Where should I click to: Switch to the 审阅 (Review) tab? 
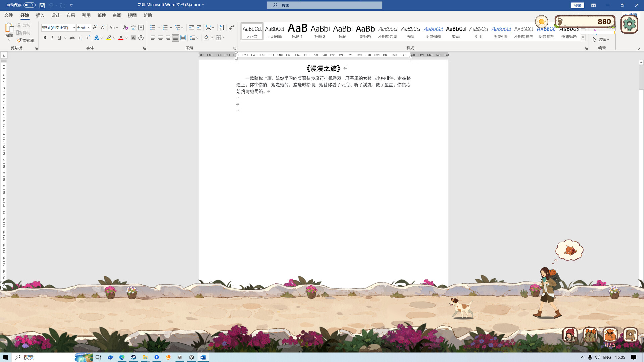point(117,15)
